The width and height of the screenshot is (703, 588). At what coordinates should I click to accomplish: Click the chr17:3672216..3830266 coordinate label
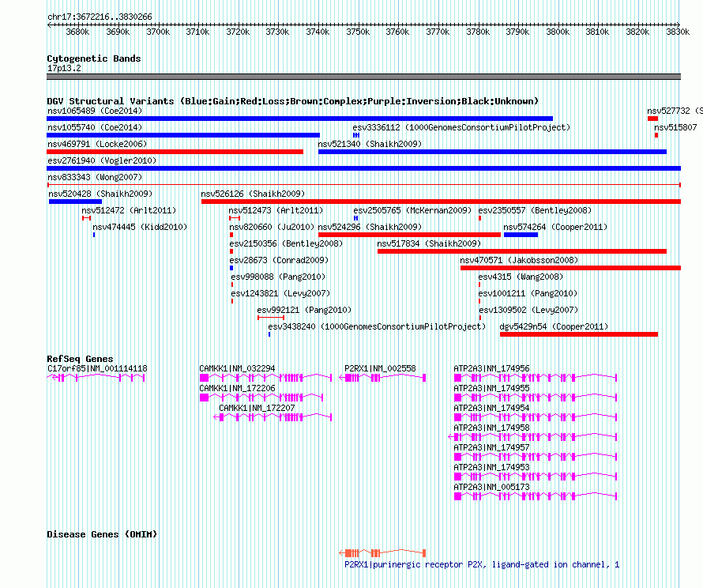(100, 17)
